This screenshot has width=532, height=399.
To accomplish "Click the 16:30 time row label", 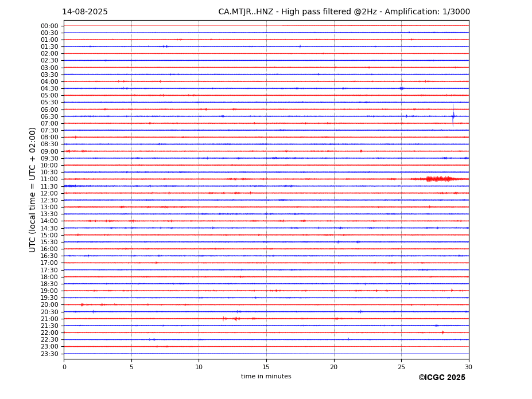I will [49, 256].
